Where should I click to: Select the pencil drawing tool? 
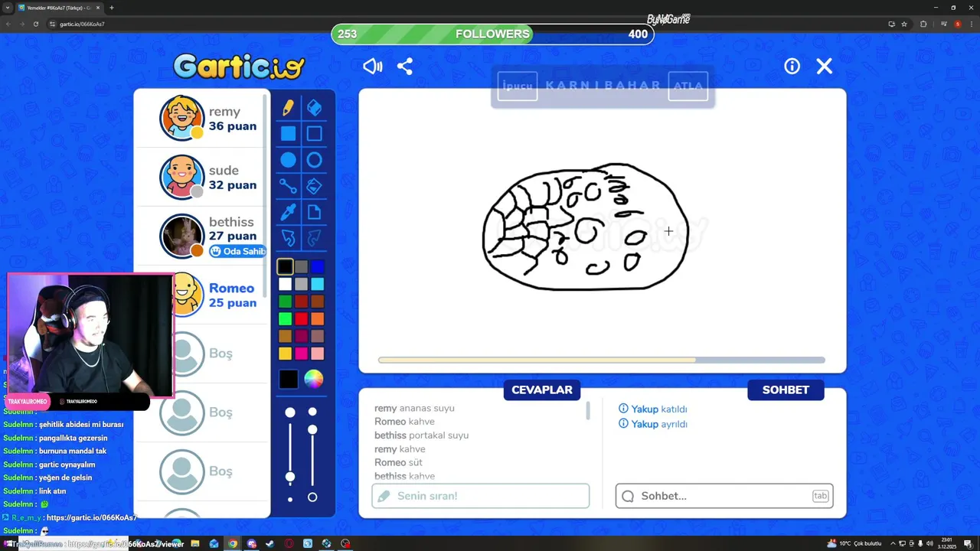288,108
